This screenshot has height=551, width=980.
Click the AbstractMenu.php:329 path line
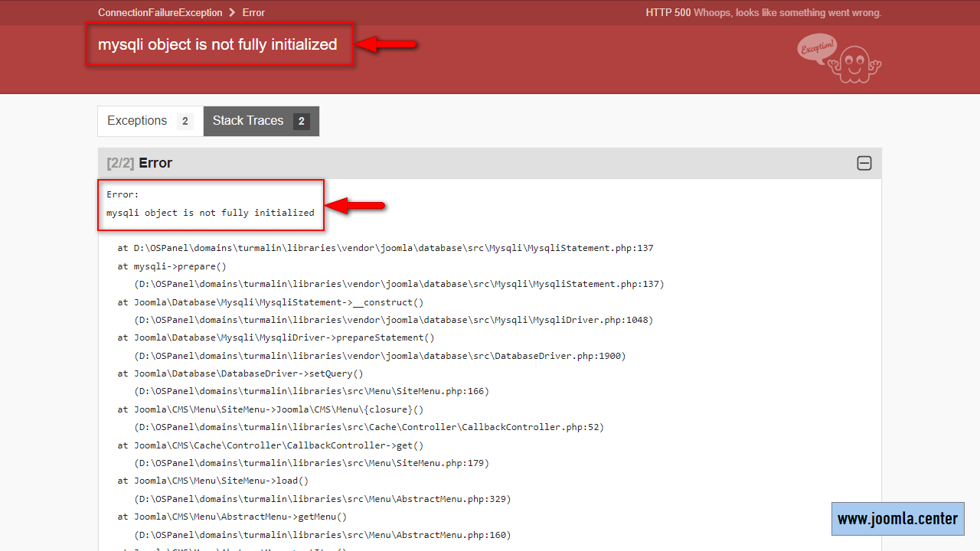tap(322, 499)
